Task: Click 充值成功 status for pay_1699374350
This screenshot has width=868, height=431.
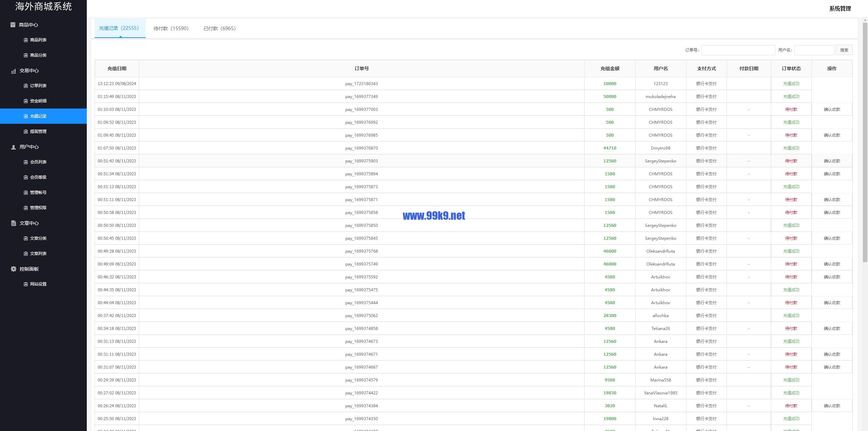Action: pos(791,419)
